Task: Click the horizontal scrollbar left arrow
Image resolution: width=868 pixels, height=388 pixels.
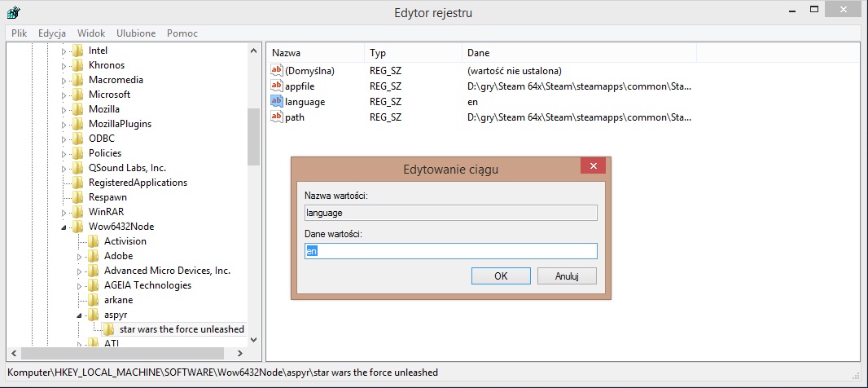Action: tap(13, 353)
